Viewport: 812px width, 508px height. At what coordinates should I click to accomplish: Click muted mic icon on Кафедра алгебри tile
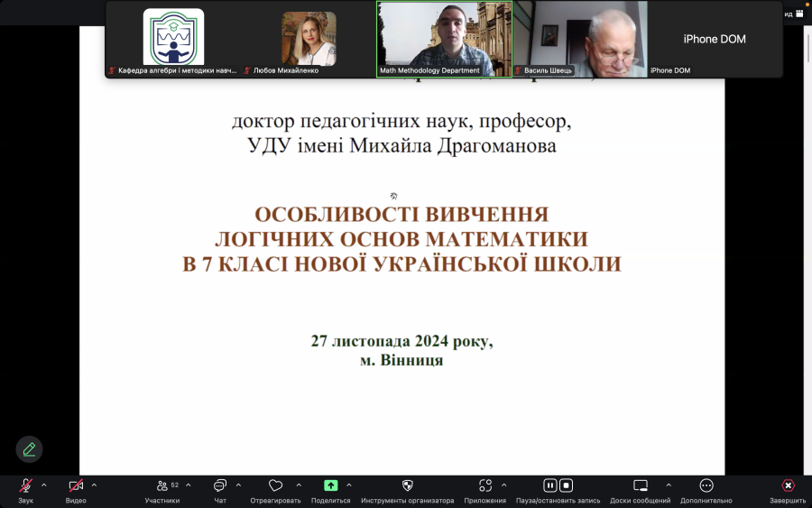coord(112,70)
